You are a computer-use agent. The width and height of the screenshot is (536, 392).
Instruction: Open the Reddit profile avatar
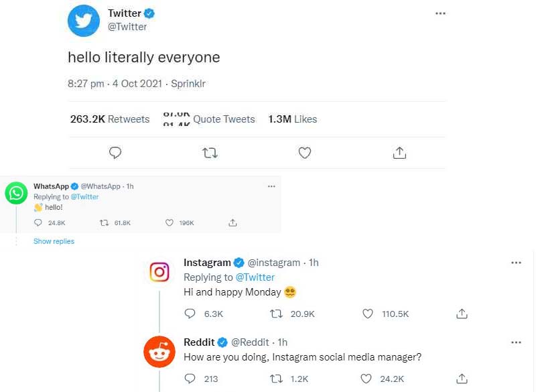pyautogui.click(x=159, y=352)
